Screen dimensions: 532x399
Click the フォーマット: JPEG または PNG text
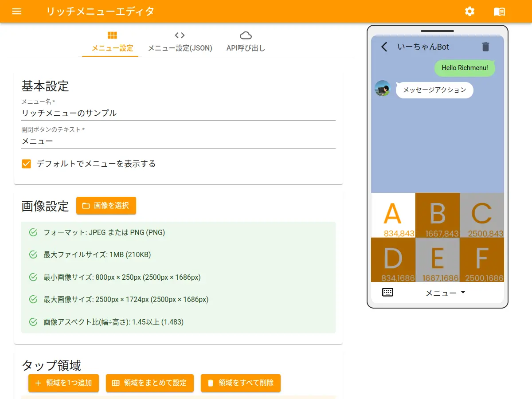tap(104, 232)
